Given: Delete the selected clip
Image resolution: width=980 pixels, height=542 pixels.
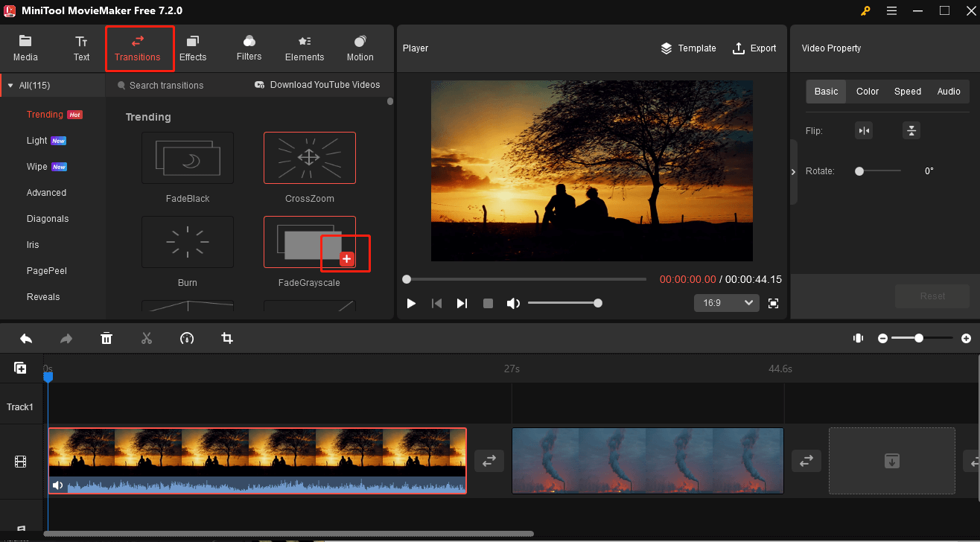Looking at the screenshot, I should point(106,339).
